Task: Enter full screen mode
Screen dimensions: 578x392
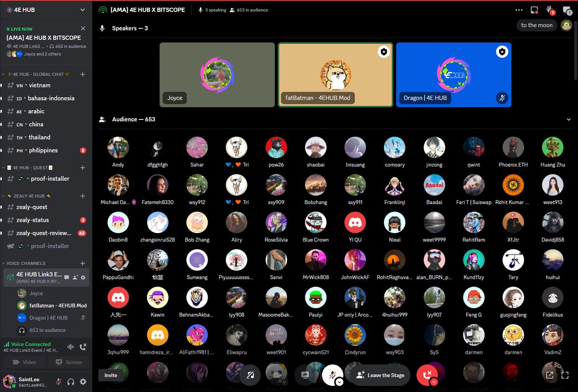Action: coord(565,376)
